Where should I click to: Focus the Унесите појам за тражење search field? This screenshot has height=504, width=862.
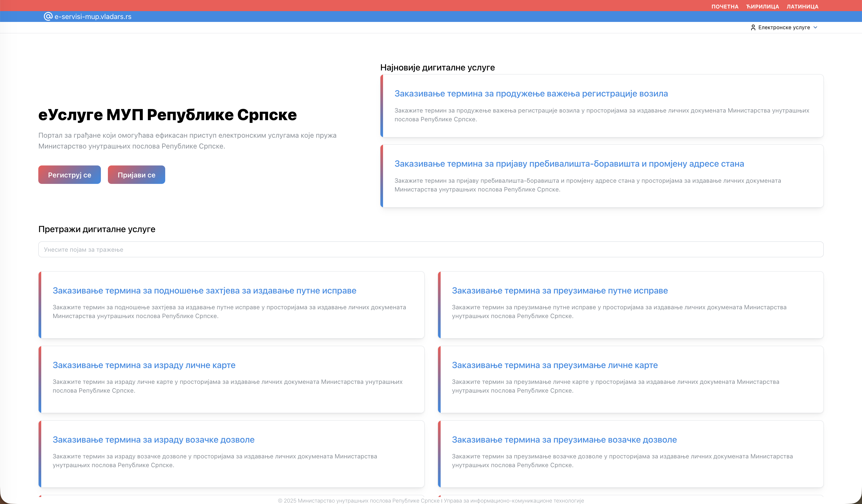431,249
